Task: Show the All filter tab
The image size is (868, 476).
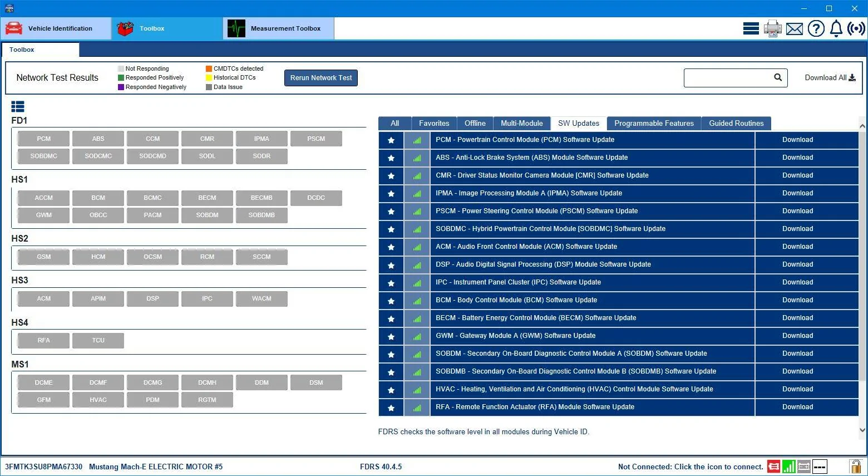Action: pos(394,124)
